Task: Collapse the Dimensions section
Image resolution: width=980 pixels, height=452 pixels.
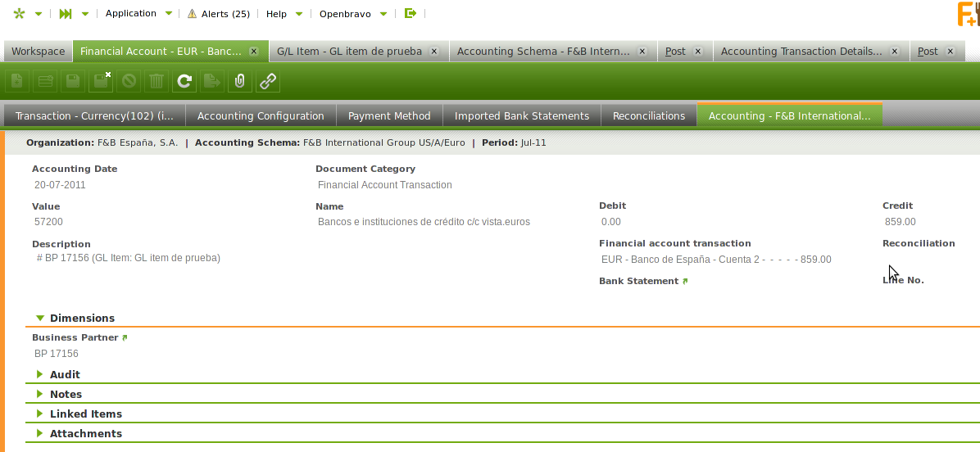Action: coord(41,319)
